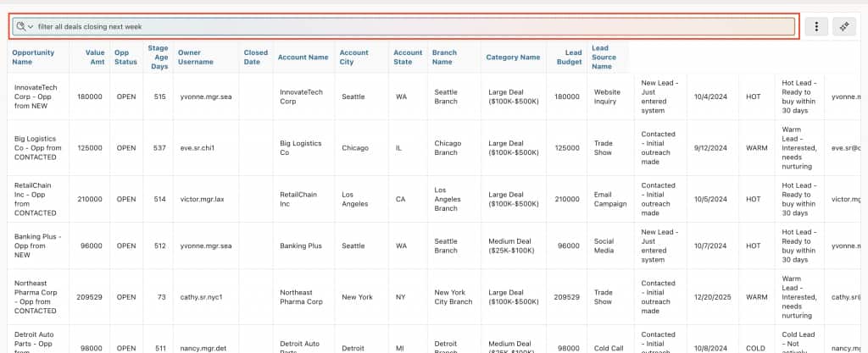Select 'RetailChain Inc - Opp from CONTACTED' cell
This screenshot has width=868, height=353.
coord(37,199)
